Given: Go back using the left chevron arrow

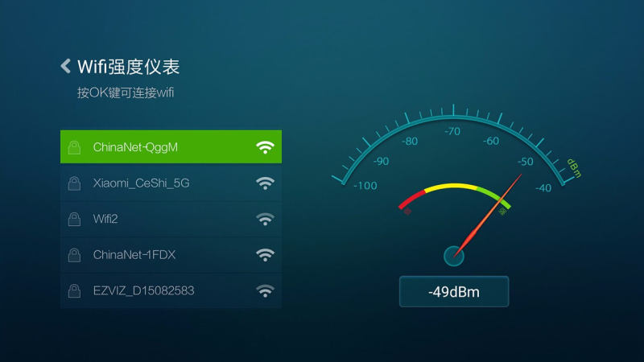Looking at the screenshot, I should 66,66.
